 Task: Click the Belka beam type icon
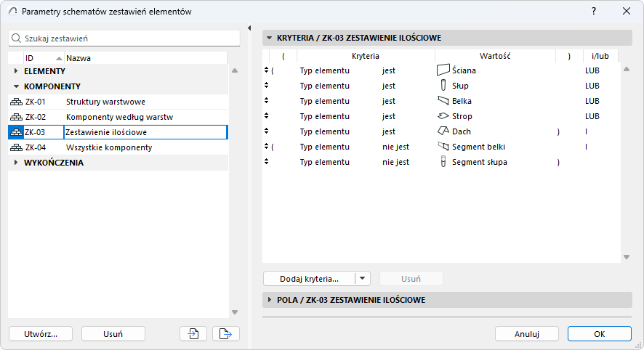pos(443,101)
